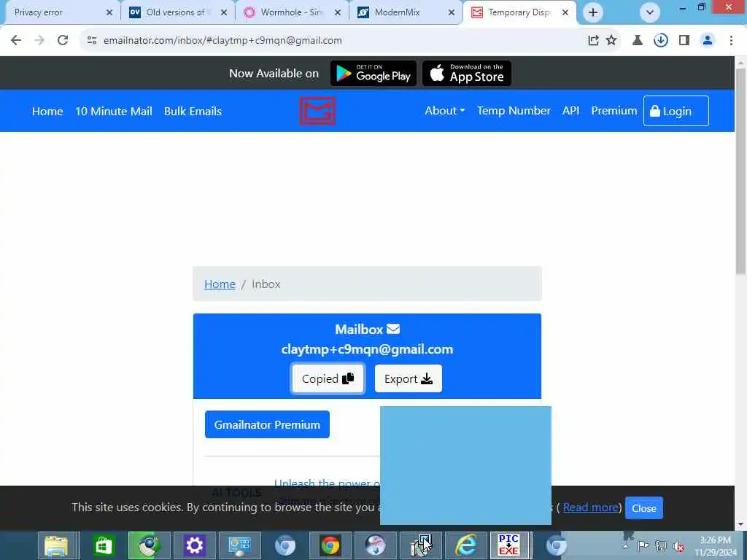Open the PIC EXE taskbar icon
The width and height of the screenshot is (747, 560).
pyautogui.click(x=508, y=545)
